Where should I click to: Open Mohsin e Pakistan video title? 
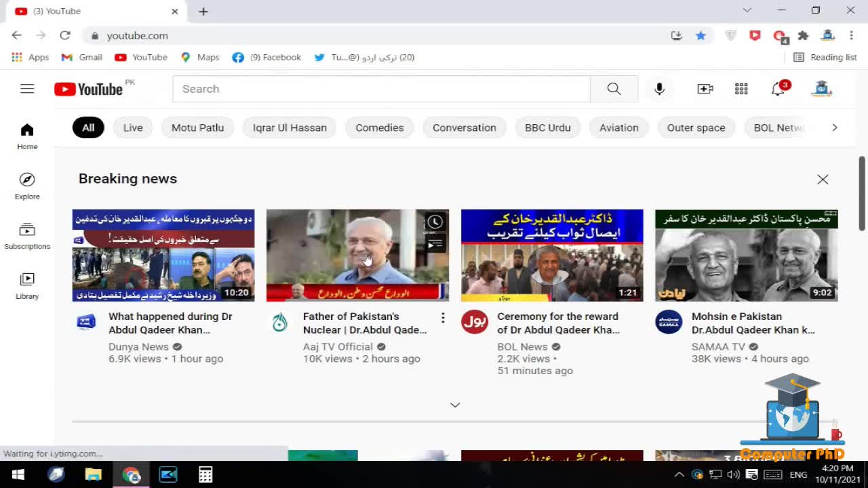point(753,323)
